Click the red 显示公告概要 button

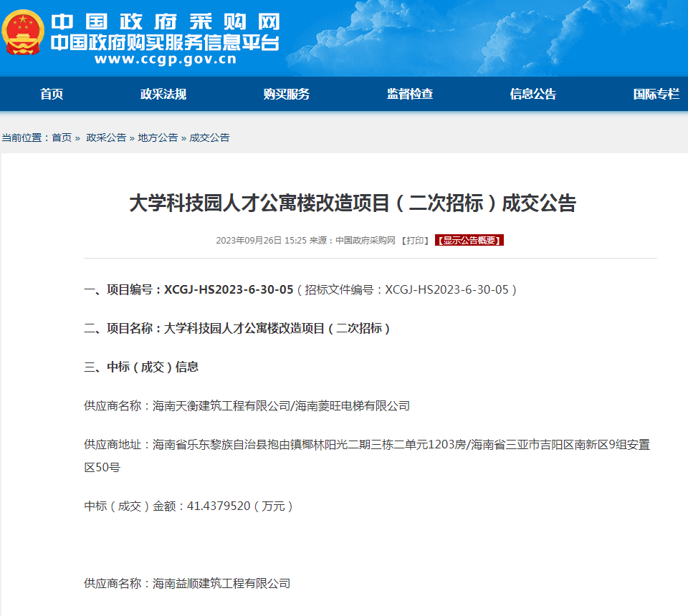point(469,240)
